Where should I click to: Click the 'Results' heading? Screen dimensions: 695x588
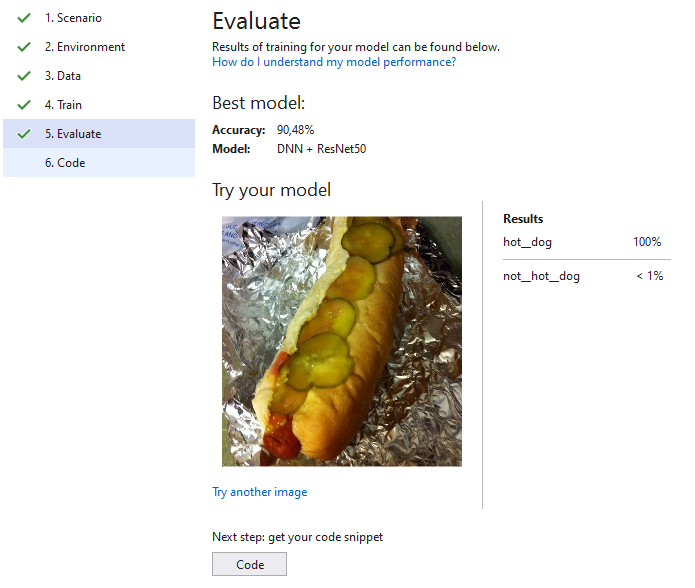(523, 219)
